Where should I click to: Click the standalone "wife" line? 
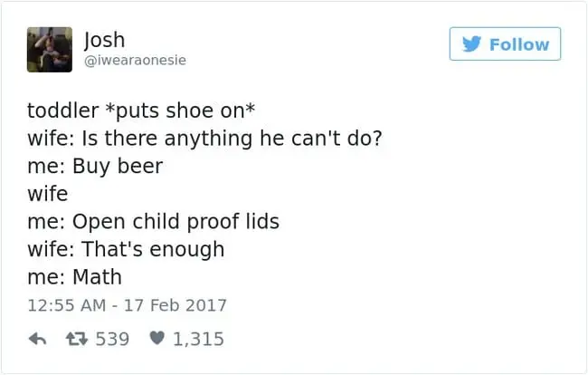(x=48, y=194)
